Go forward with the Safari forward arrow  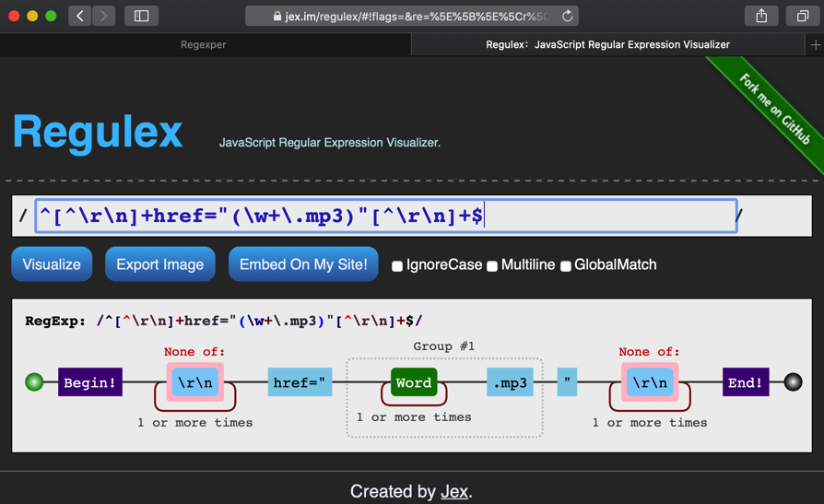[x=103, y=16]
